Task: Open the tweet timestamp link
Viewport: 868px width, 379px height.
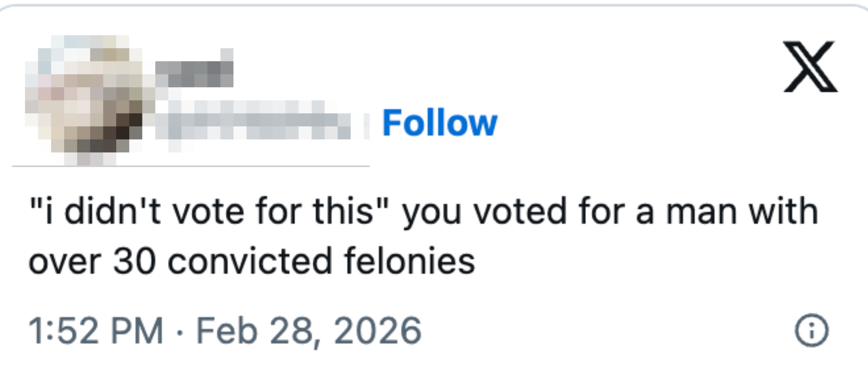Action: pyautogui.click(x=225, y=330)
